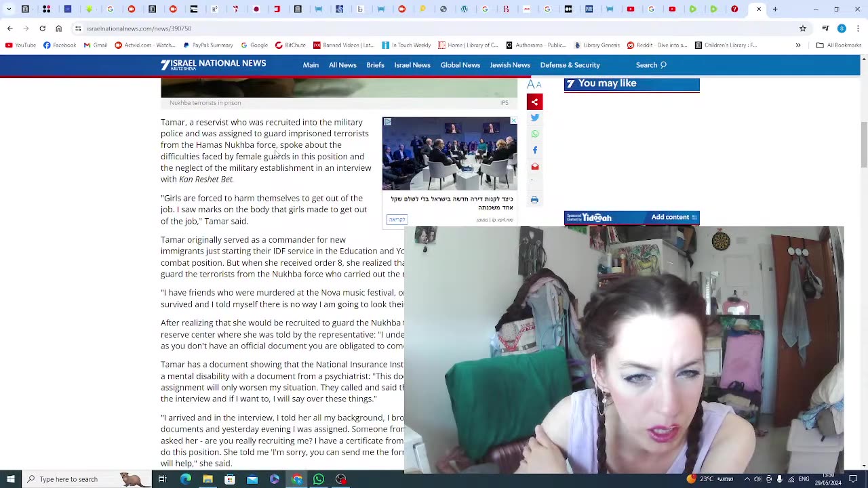The height and width of the screenshot is (488, 868).
Task: Open Chrome menu three dots
Action: click(859, 28)
